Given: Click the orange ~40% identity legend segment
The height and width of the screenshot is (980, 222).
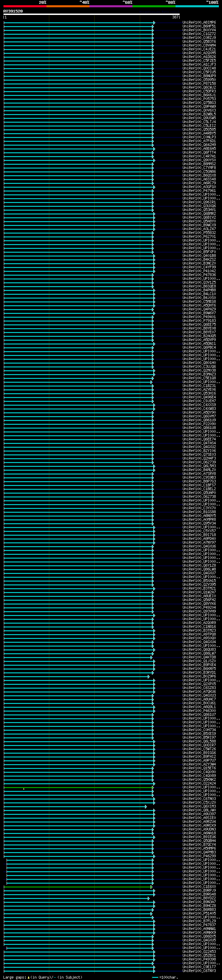Looking at the screenshot, I should point(68,6).
